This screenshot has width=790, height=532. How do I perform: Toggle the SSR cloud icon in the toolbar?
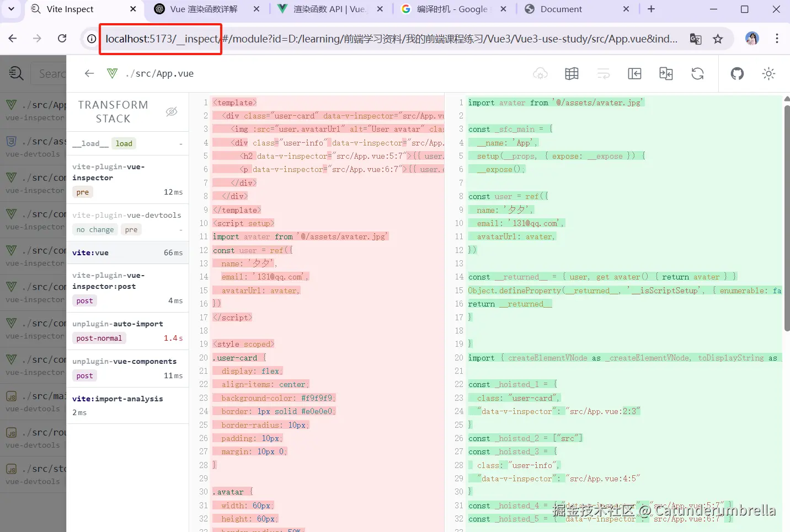[540, 73]
